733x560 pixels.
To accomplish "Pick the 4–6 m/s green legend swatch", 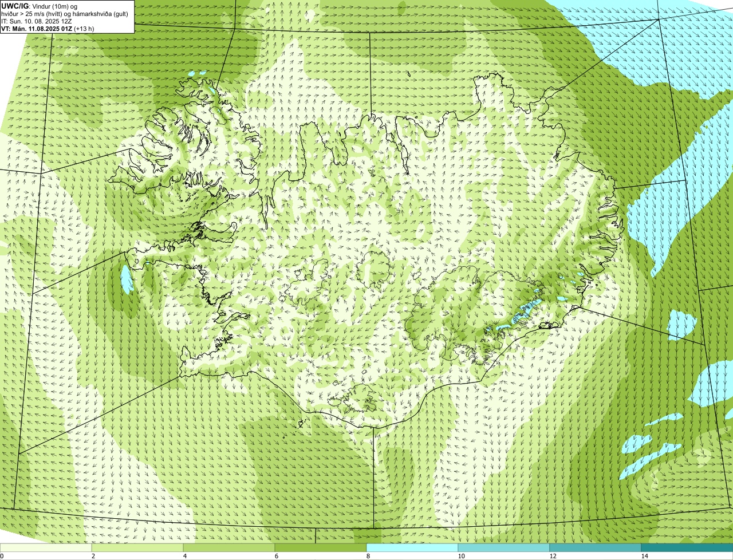I will tap(229, 548).
